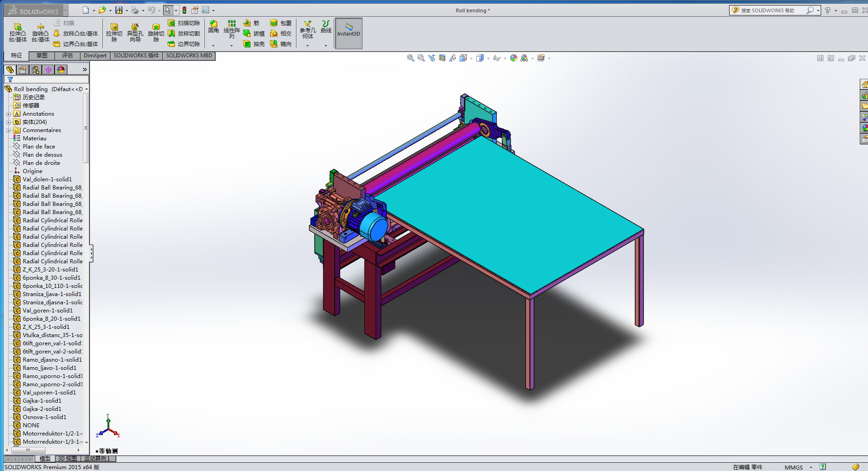868x471 pixels.
Task: Click the Zoom to Fit magnifier icon
Action: coord(410,58)
